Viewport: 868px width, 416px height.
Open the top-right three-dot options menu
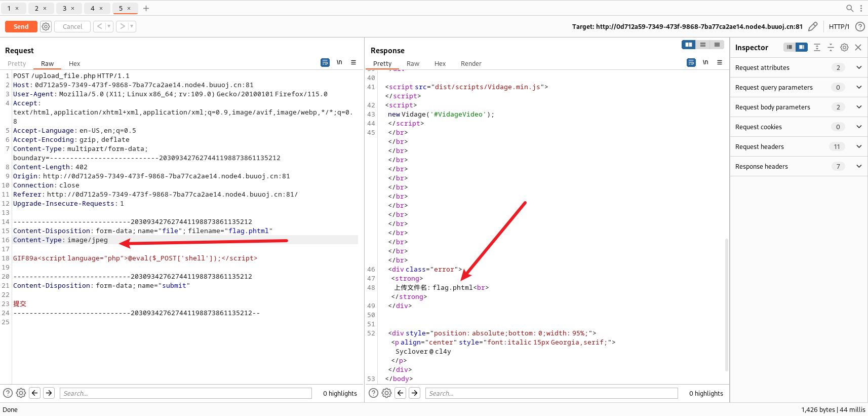861,8
